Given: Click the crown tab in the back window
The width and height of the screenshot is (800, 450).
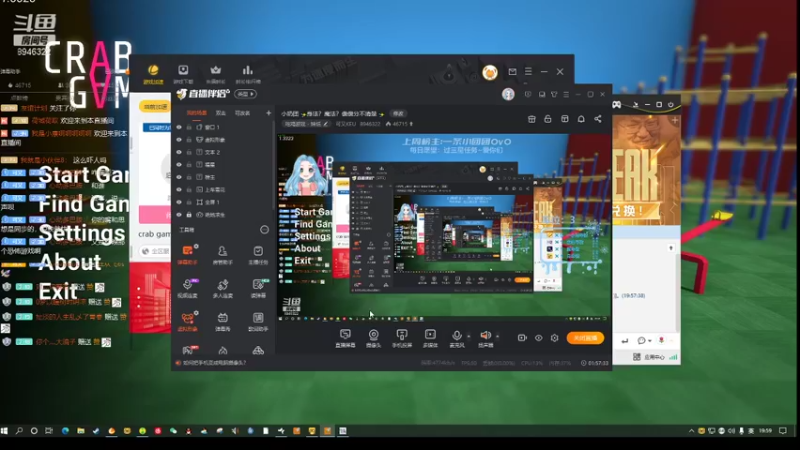Looking at the screenshot, I should pos(215,73).
